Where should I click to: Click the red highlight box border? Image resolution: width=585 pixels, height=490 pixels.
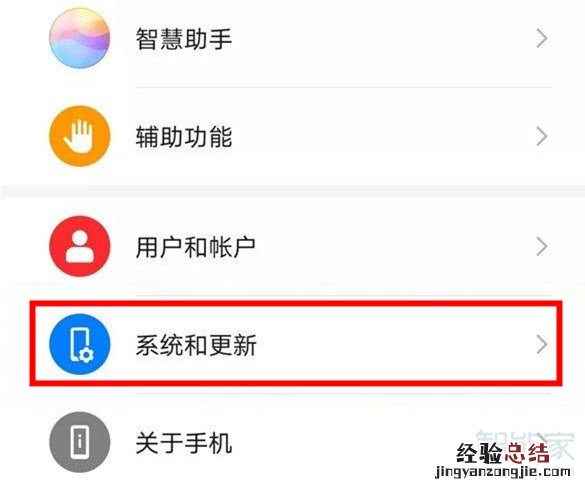coord(296,304)
